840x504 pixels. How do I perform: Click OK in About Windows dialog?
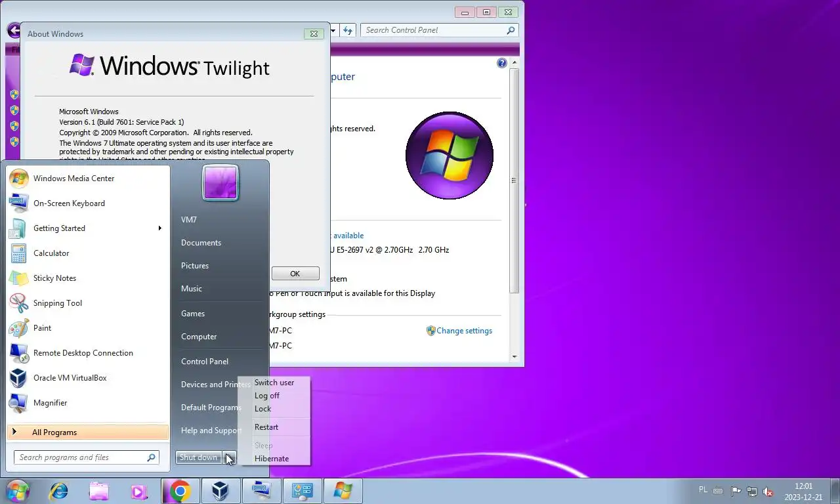[x=295, y=274]
